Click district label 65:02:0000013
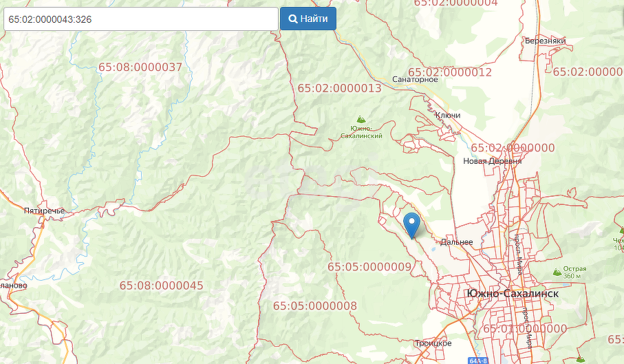Image resolution: width=624 pixels, height=364 pixels. (x=339, y=88)
